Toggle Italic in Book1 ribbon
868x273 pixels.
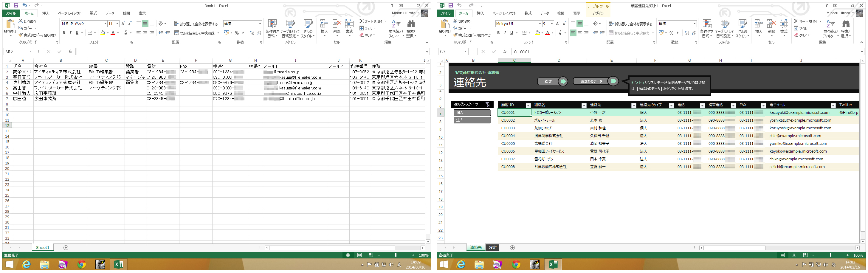(x=70, y=33)
